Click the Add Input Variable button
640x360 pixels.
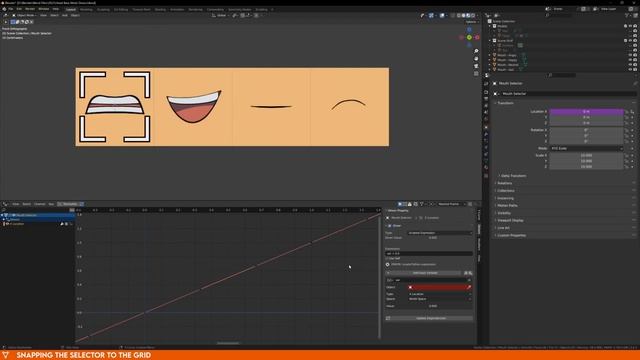click(425, 273)
